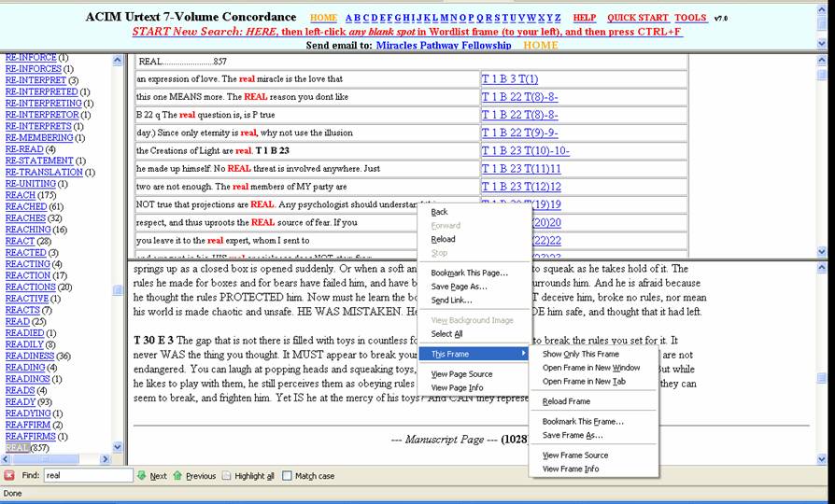
Task: Open the HELP link in header
Action: click(x=584, y=18)
